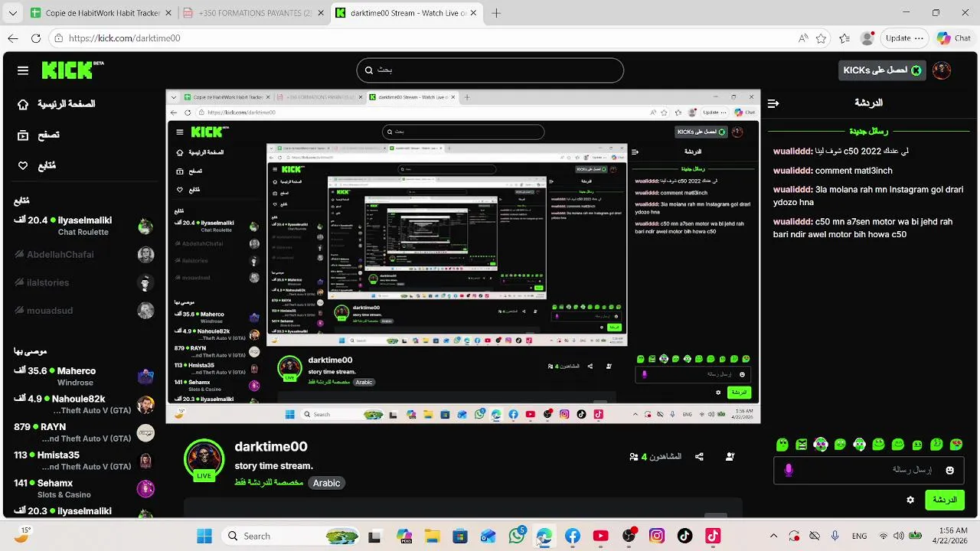Select the darktime00 Stream browser tab
The width and height of the screenshot is (980, 551).
pyautogui.click(x=407, y=13)
